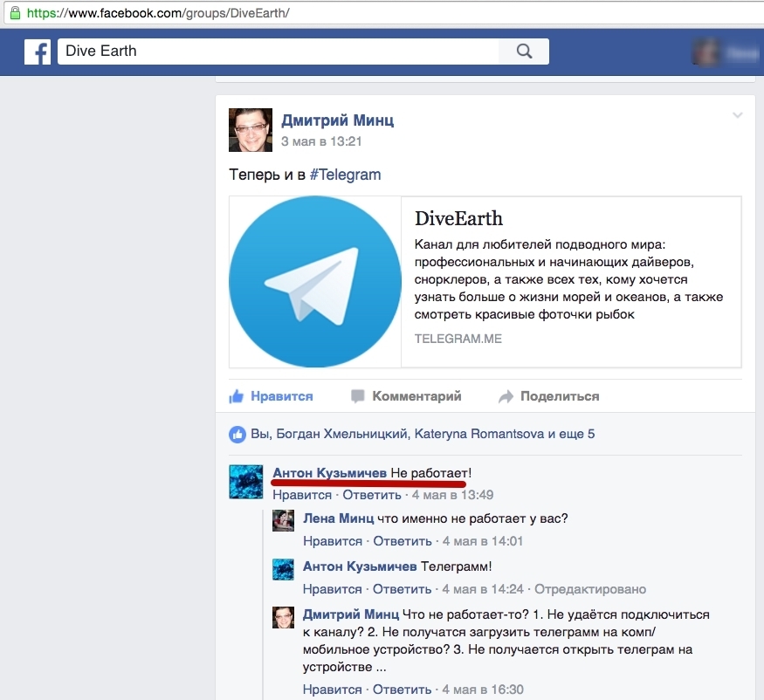
Task: Click the post timestamp 3 мая в 13:21
Action: point(321,141)
